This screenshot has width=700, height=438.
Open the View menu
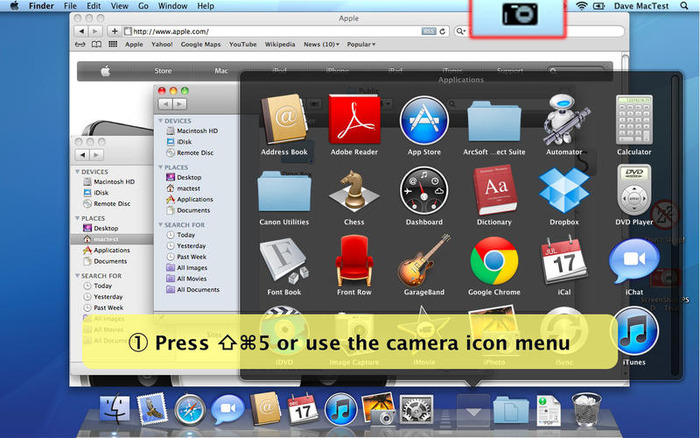(x=119, y=6)
